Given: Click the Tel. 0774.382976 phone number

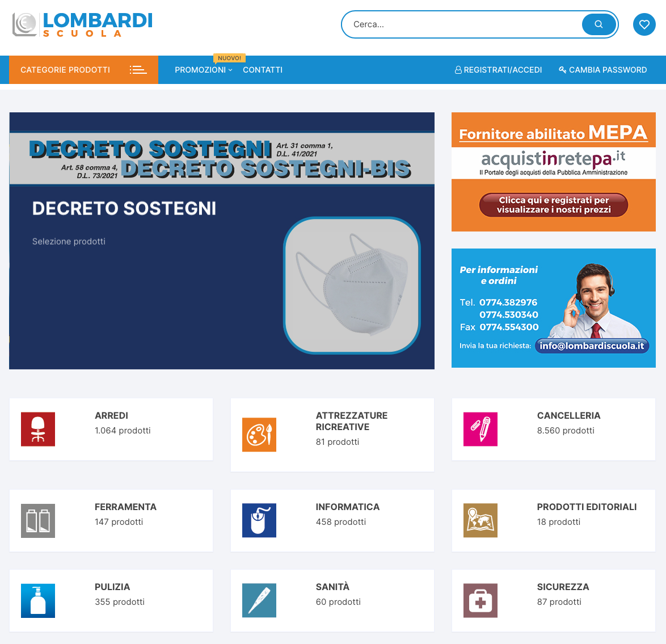Looking at the screenshot, I should [x=499, y=302].
